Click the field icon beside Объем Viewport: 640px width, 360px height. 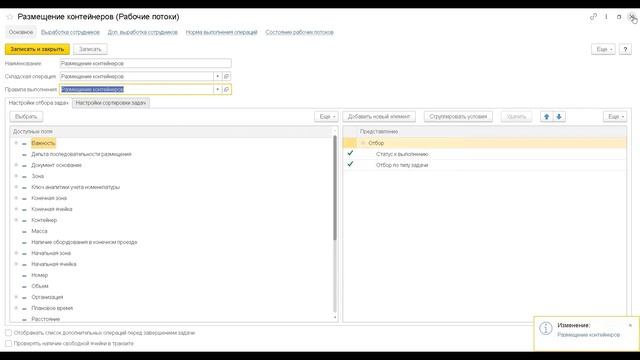click(24, 287)
